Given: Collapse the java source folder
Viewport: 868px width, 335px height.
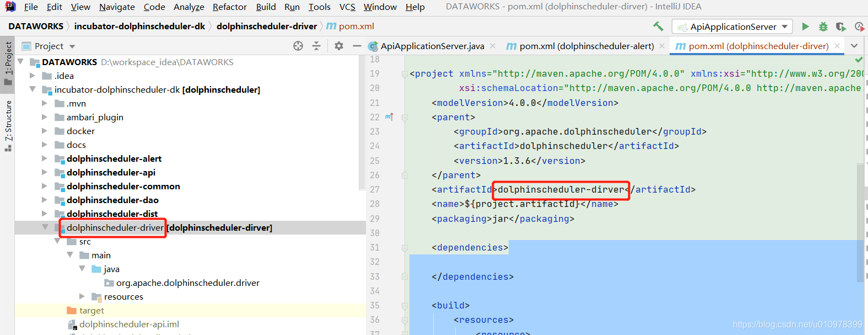Looking at the screenshot, I should pyautogui.click(x=82, y=269).
